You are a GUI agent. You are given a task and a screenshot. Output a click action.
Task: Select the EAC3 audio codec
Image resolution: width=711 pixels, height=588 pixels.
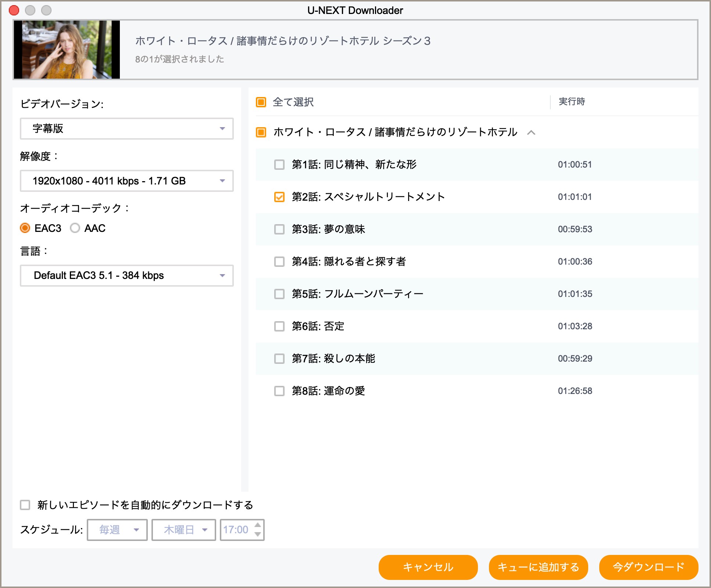tap(24, 228)
